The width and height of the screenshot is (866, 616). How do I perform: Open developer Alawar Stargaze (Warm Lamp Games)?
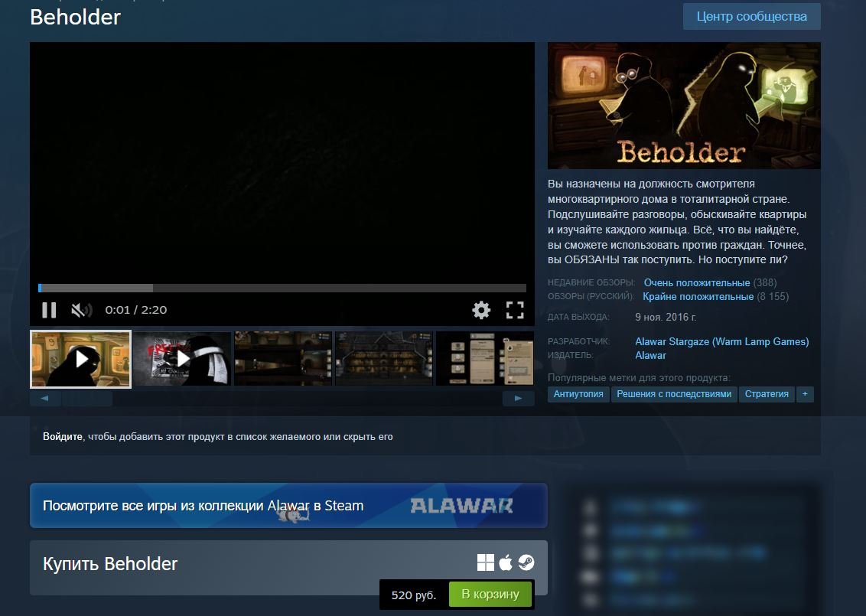pos(722,341)
